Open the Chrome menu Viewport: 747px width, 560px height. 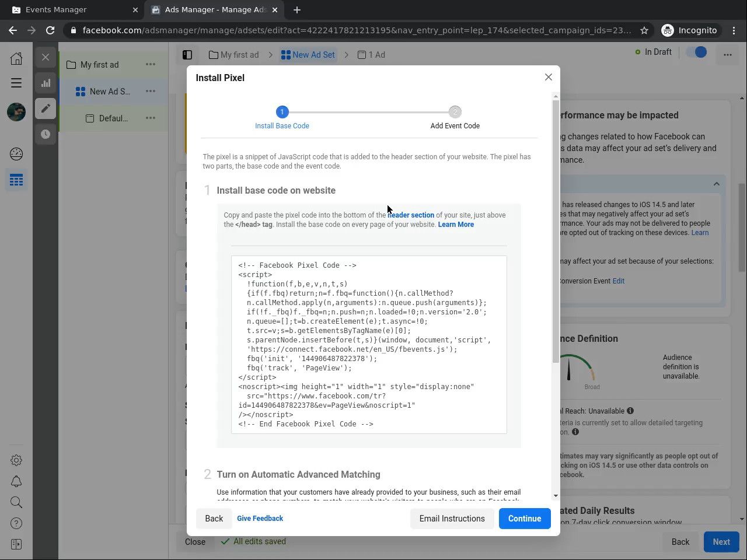(x=733, y=30)
